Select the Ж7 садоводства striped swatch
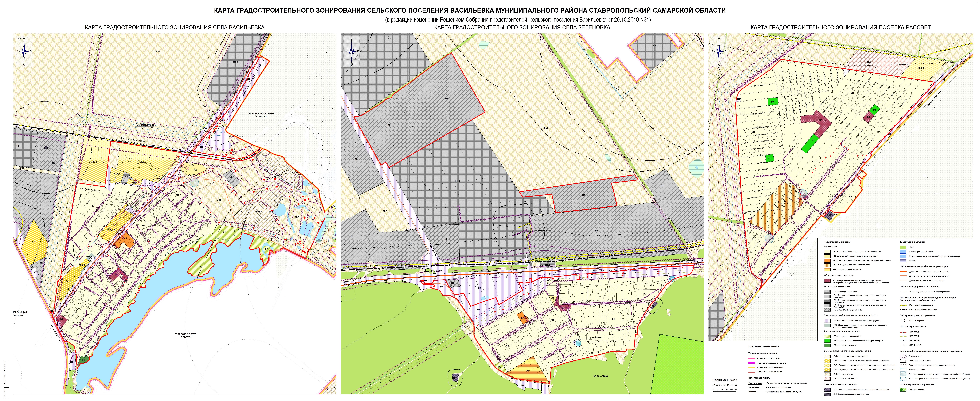The width and height of the screenshot is (980, 401). click(827, 265)
